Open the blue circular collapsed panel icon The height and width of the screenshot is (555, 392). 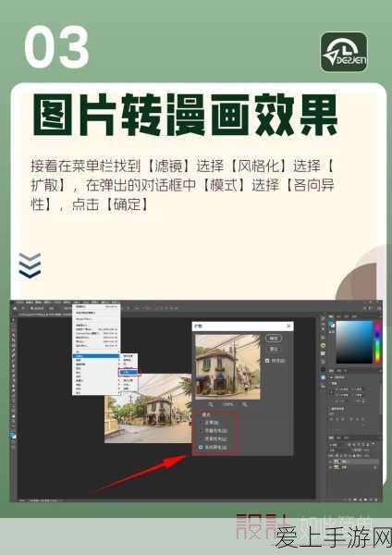pos(323,377)
